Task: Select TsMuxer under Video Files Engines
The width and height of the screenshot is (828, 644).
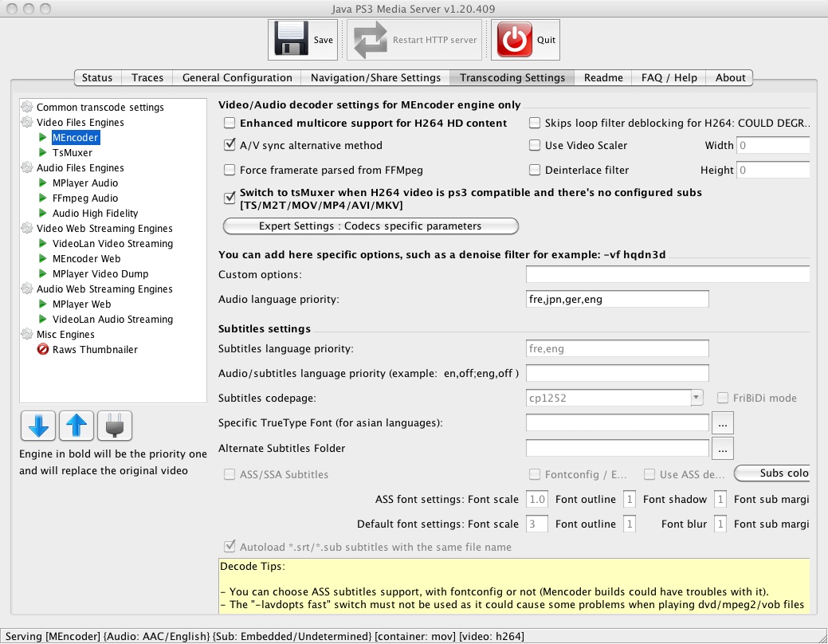Action: point(73,152)
